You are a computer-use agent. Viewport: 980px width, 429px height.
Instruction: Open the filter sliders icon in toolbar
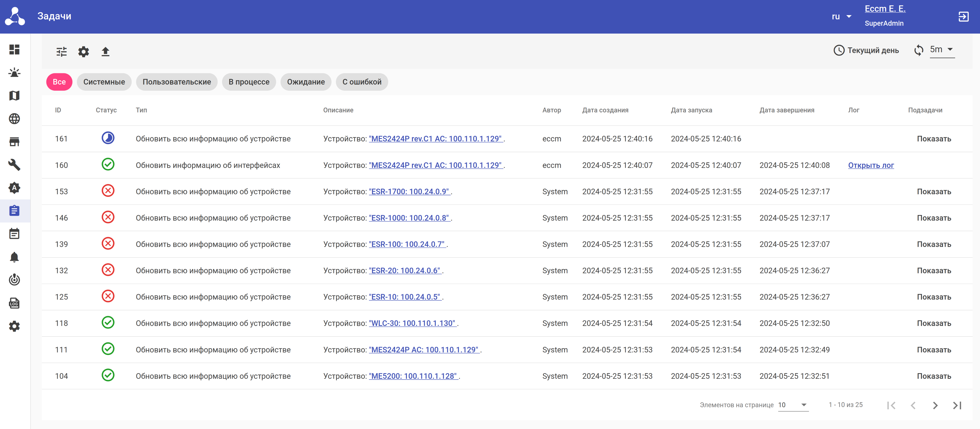point(61,51)
